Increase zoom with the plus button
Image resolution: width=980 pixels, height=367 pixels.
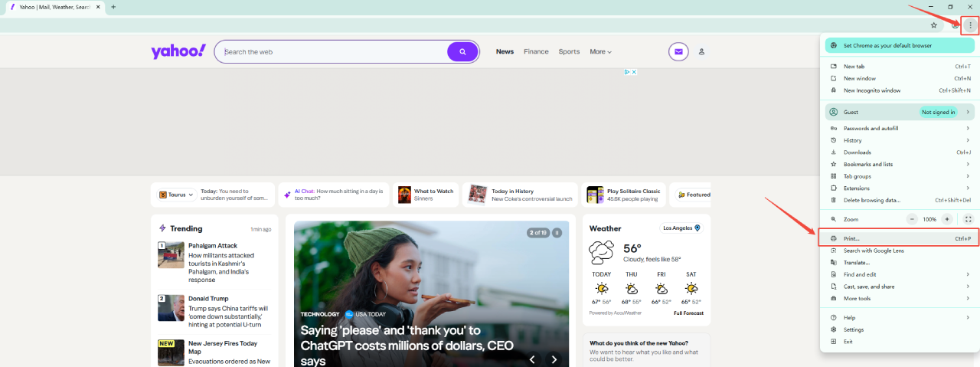click(947, 219)
